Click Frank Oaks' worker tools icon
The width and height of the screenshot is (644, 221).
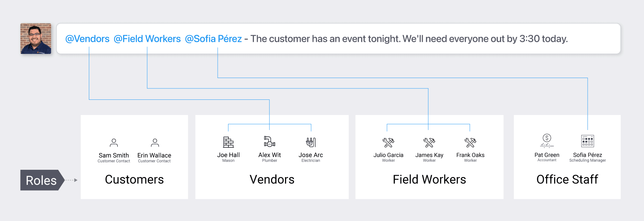(470, 143)
